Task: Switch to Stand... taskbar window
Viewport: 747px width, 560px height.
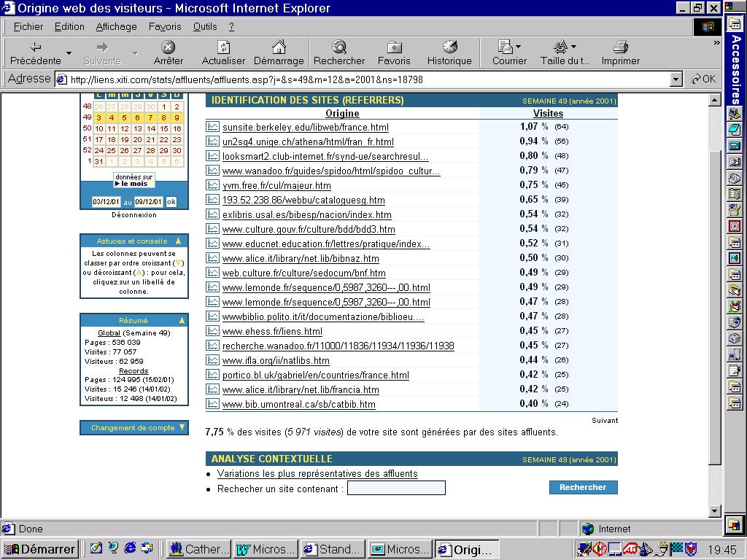Action: click(334, 549)
